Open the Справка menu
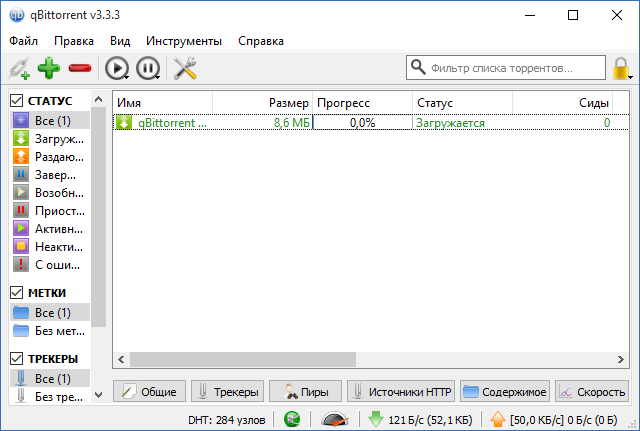Viewport: 640px width, 431px height. 261,41
